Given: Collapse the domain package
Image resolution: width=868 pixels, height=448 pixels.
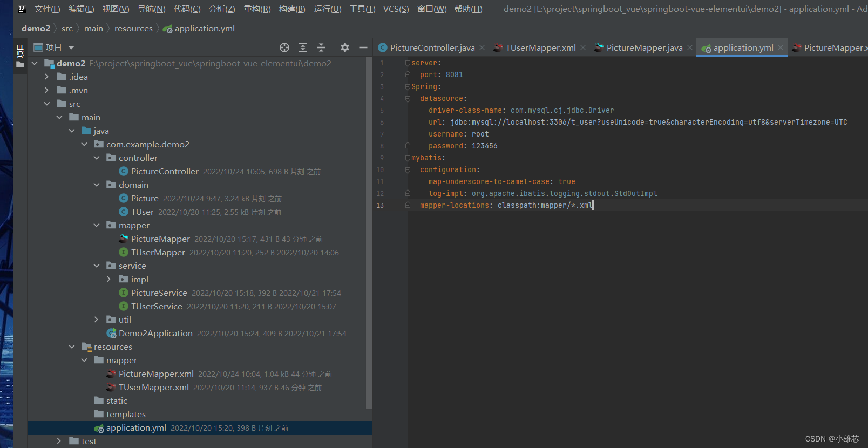Looking at the screenshot, I should pyautogui.click(x=97, y=185).
